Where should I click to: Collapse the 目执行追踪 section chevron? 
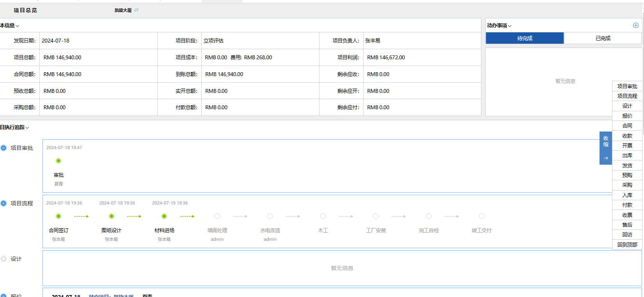coord(27,128)
